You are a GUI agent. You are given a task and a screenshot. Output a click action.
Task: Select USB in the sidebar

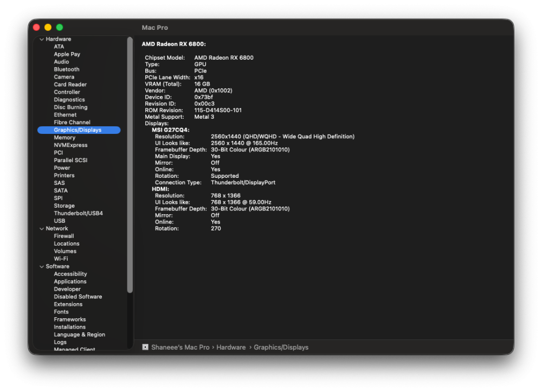(59, 222)
